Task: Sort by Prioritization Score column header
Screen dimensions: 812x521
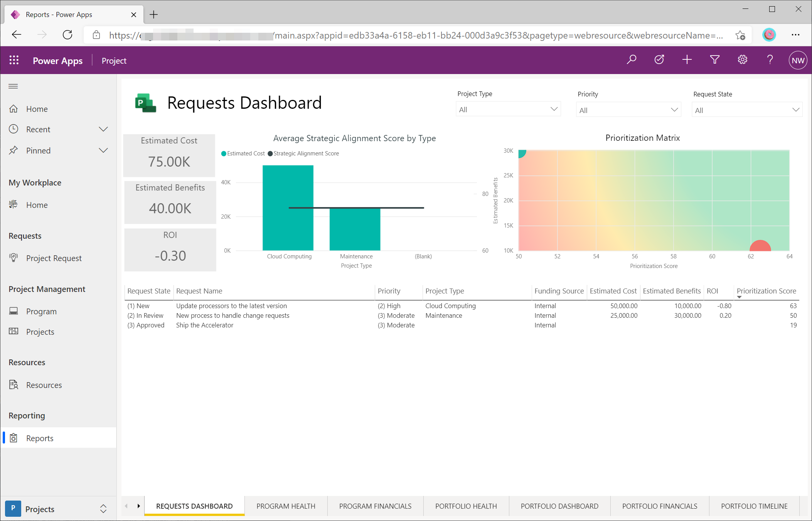Action: pos(766,291)
